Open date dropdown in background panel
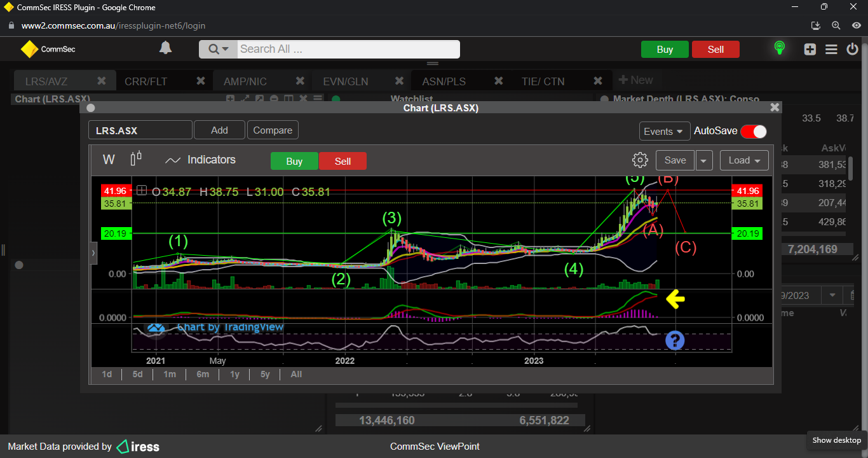 point(831,295)
